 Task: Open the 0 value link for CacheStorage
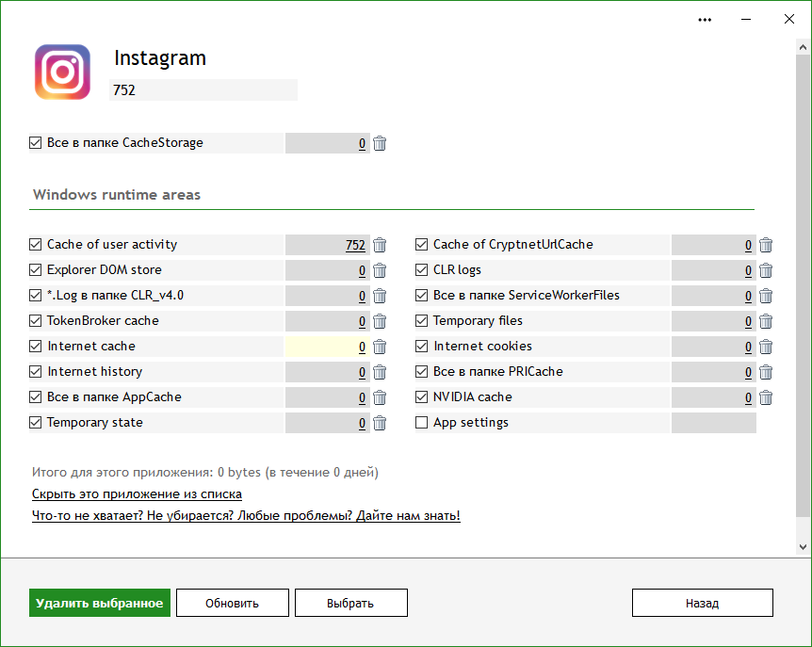(362, 143)
